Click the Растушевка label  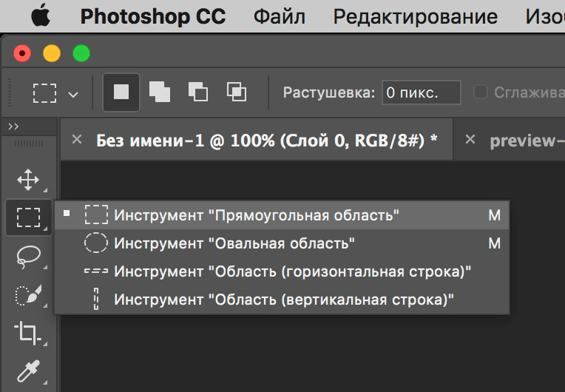coord(329,92)
